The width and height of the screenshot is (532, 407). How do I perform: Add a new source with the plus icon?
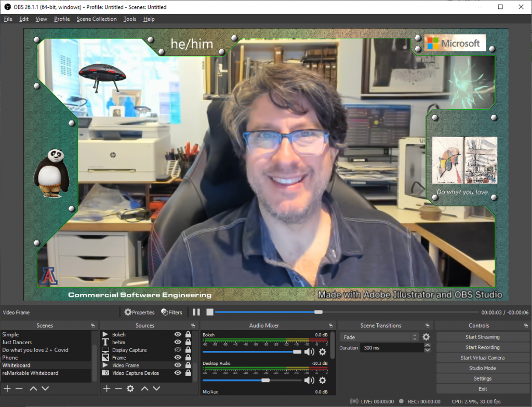(x=107, y=388)
